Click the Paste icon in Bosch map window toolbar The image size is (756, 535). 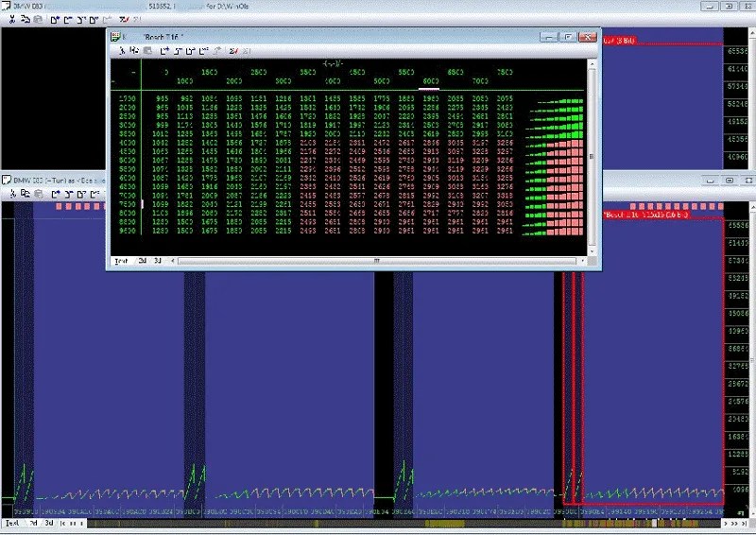148,51
